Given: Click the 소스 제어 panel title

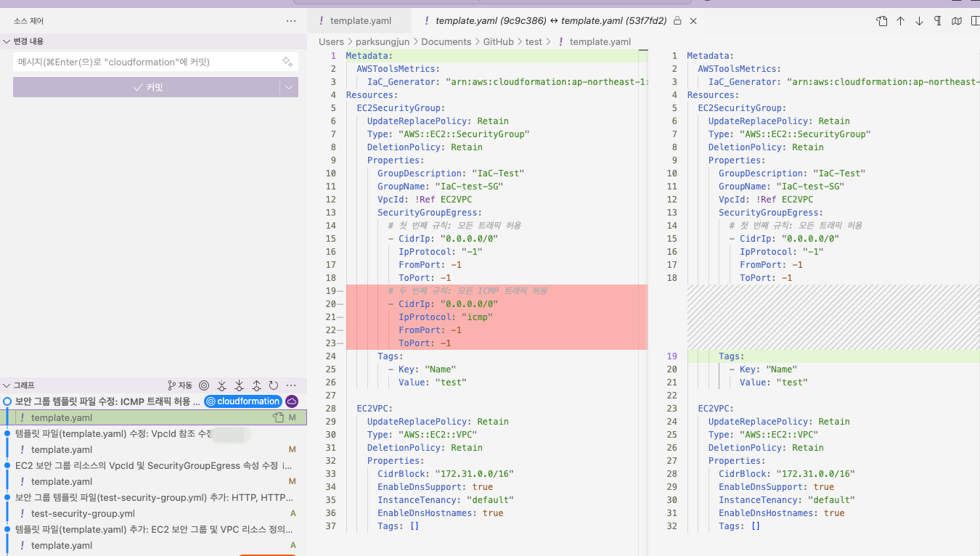Looking at the screenshot, I should 28,22.
